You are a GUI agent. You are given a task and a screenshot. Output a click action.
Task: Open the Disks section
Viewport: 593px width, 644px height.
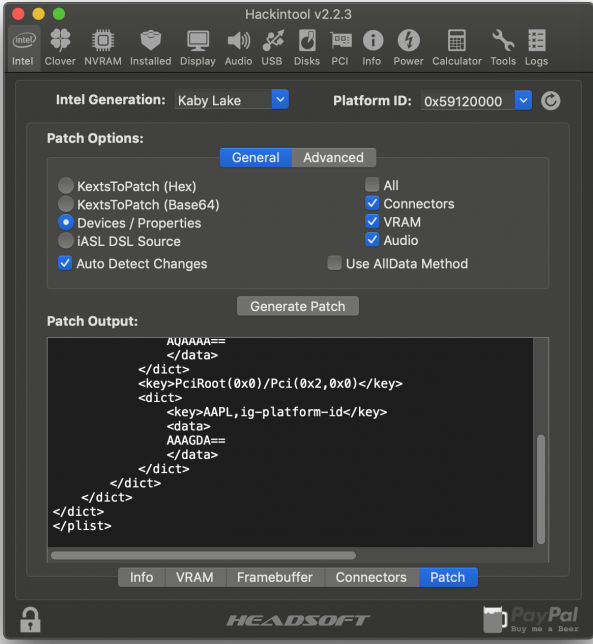tap(307, 48)
